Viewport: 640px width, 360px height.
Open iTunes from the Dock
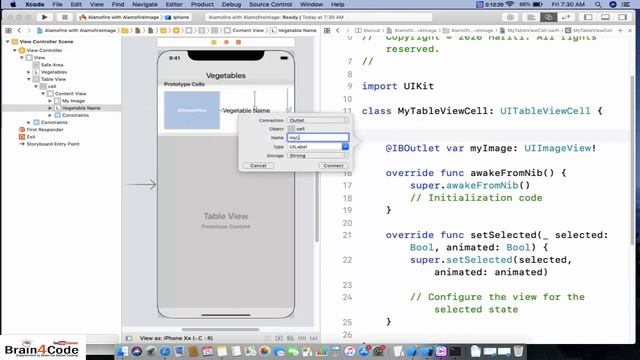(x=349, y=351)
